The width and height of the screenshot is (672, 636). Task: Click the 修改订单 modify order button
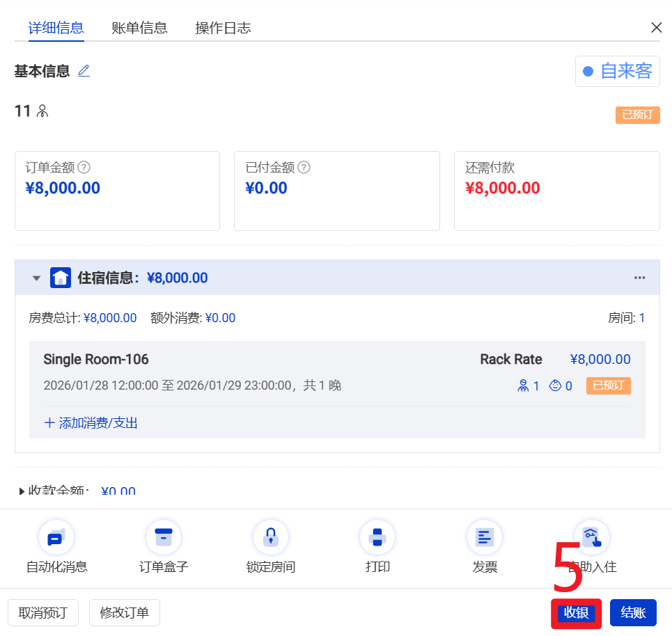tap(125, 613)
